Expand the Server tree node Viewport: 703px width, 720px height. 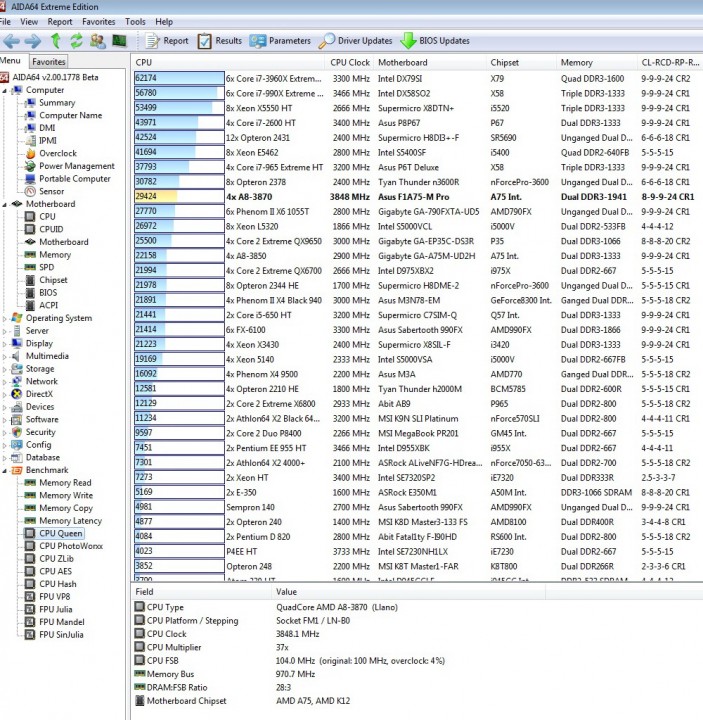pos(5,331)
